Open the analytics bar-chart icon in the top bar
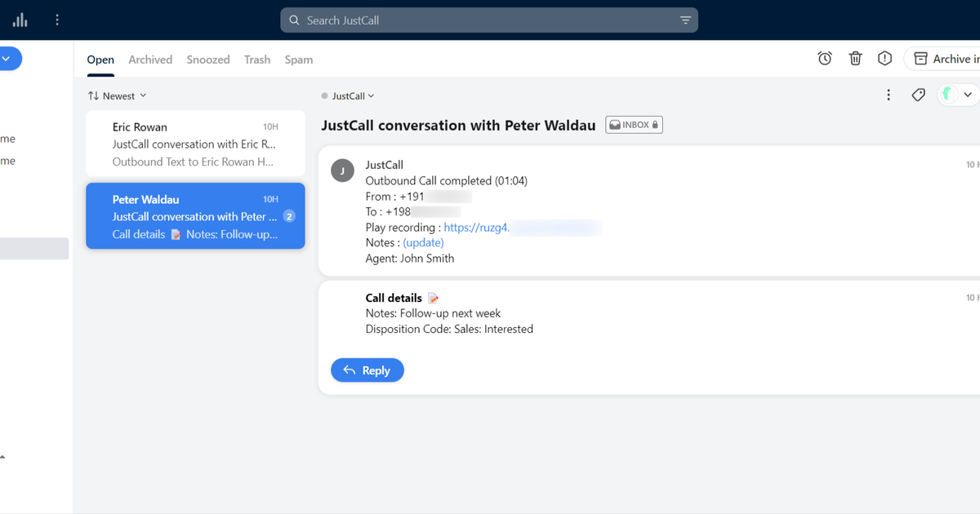 click(20, 20)
